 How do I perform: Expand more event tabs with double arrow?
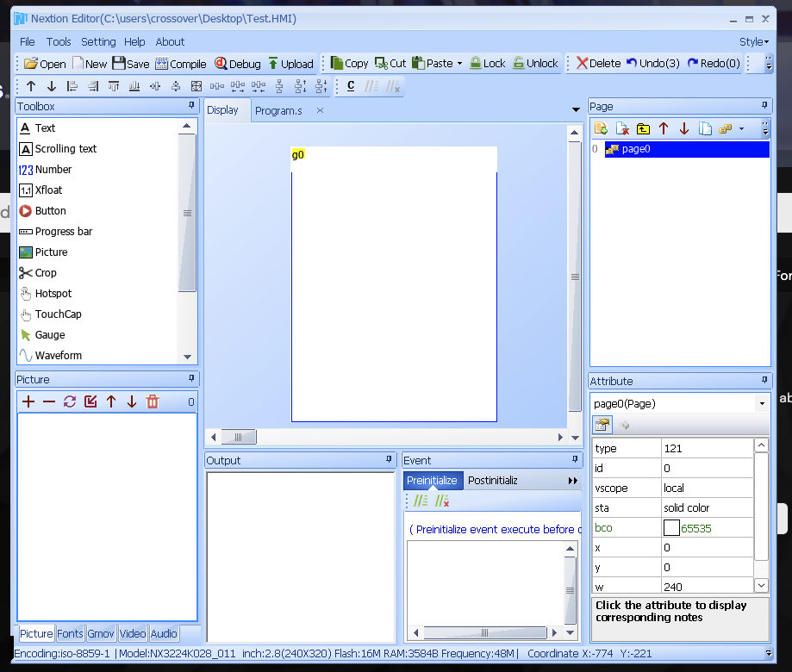pyautogui.click(x=572, y=481)
